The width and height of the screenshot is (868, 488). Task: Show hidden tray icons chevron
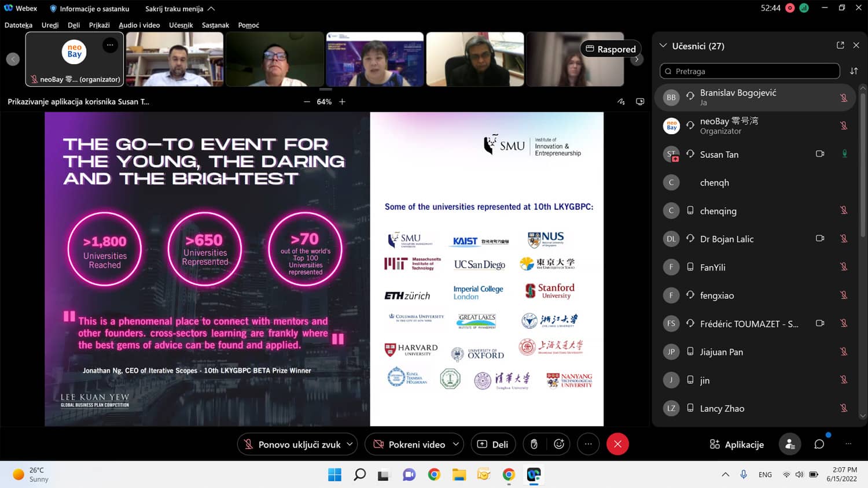point(725,475)
